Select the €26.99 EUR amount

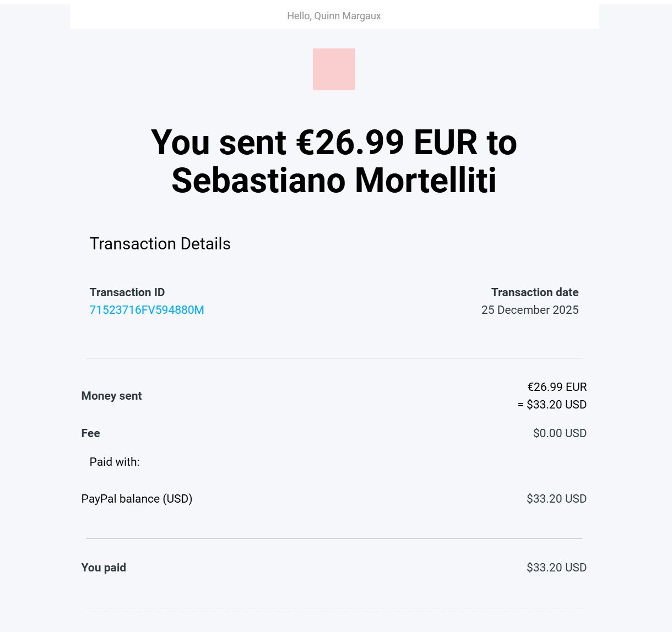(x=557, y=387)
